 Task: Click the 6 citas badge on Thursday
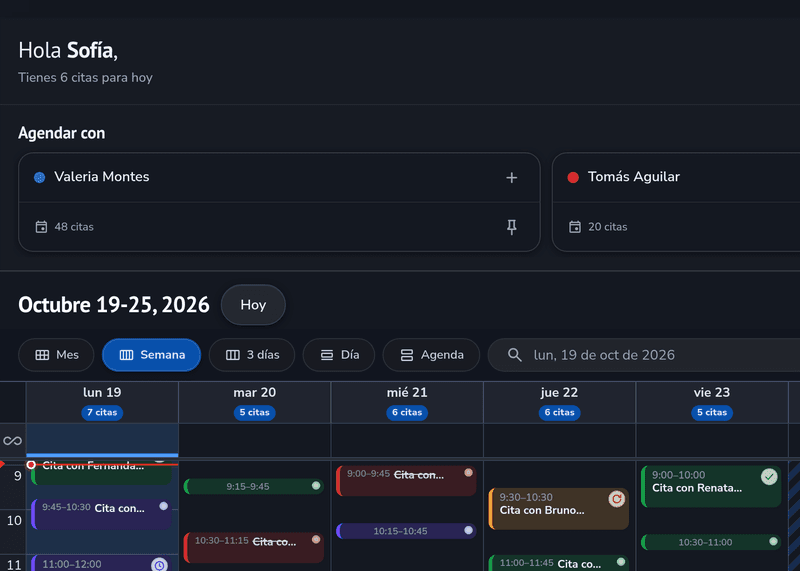pos(559,412)
